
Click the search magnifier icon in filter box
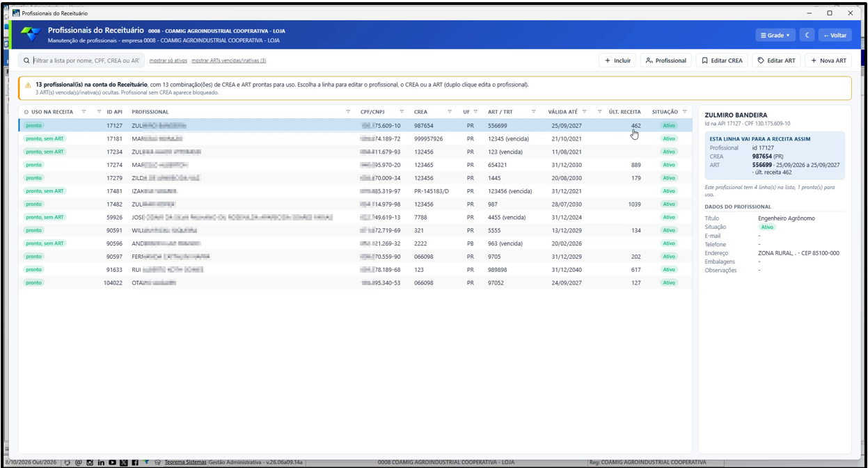pyautogui.click(x=26, y=60)
